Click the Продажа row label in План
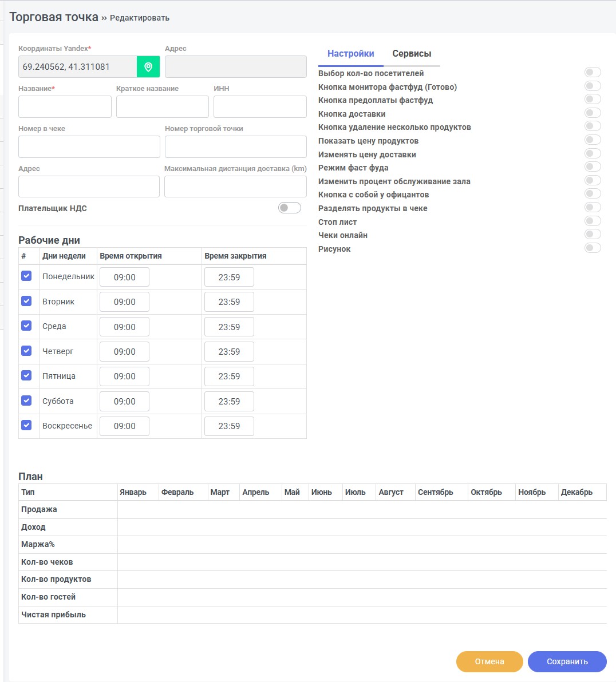 39,509
